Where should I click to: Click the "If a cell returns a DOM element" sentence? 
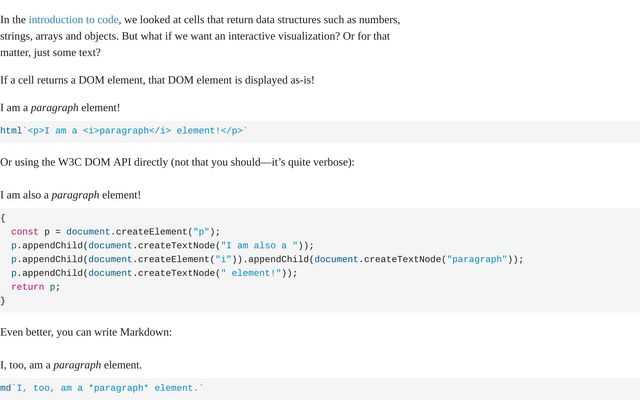(157, 79)
